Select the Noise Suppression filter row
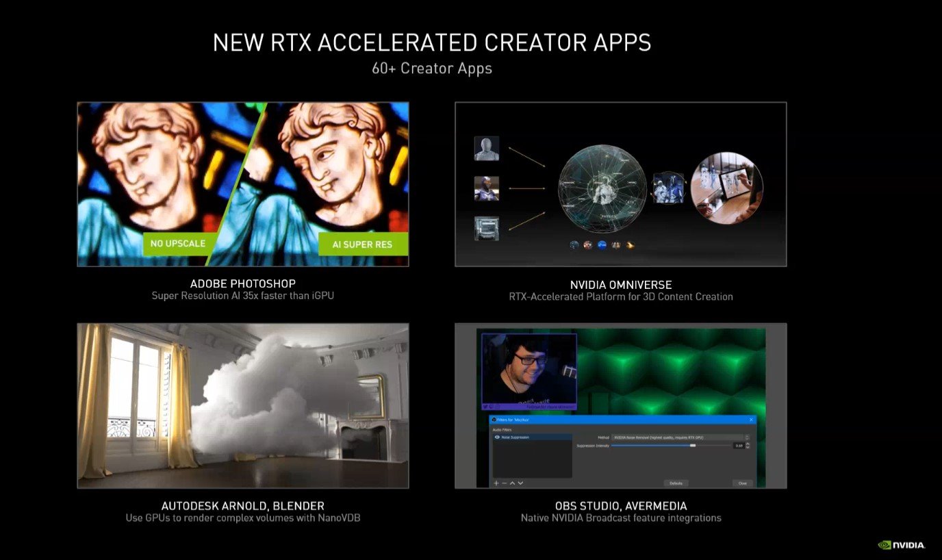This screenshot has width=942, height=560. click(x=533, y=437)
